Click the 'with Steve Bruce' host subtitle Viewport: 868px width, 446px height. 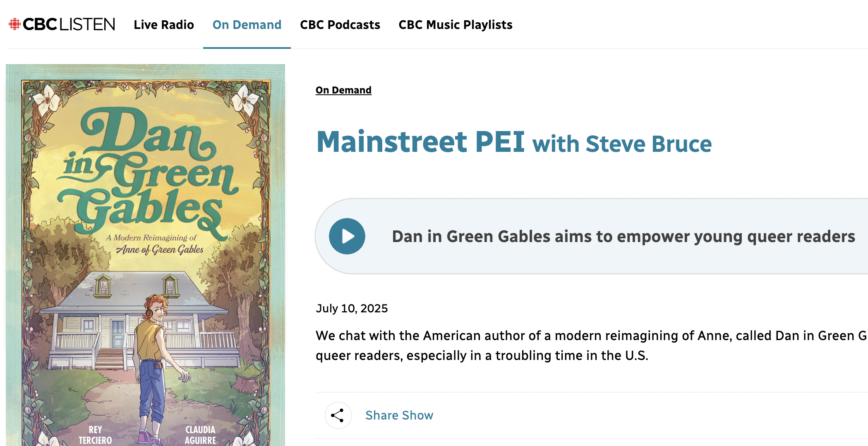(x=622, y=144)
